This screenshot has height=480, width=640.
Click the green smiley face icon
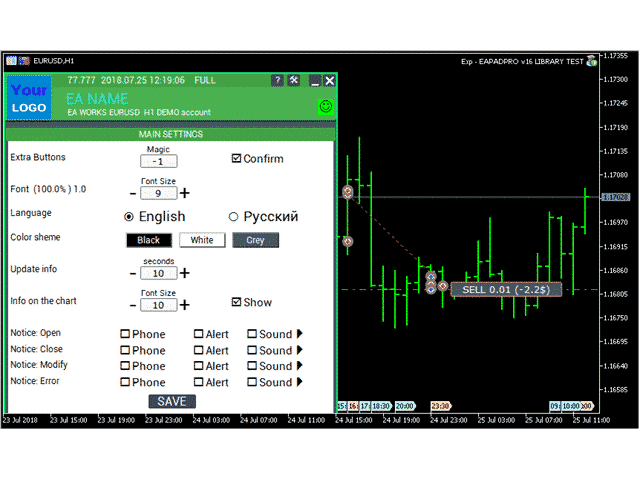pyautogui.click(x=326, y=106)
